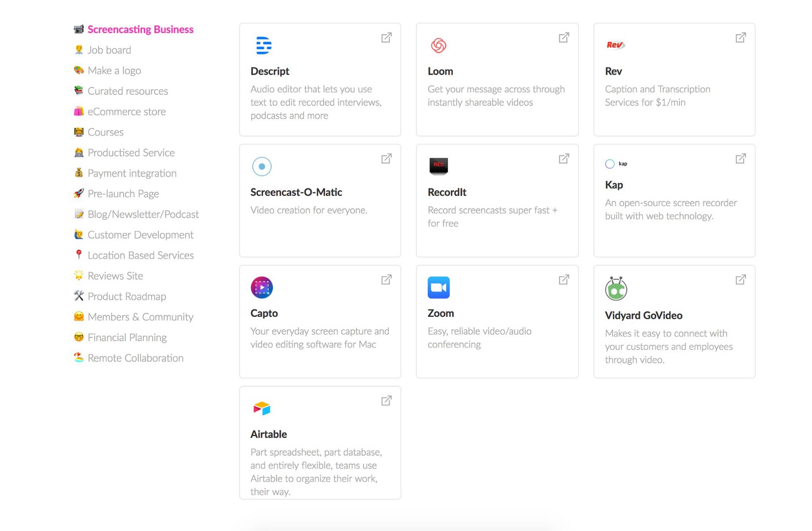Screen dimensions: 812x531
Task: Open Loom external link icon
Action: tap(563, 38)
